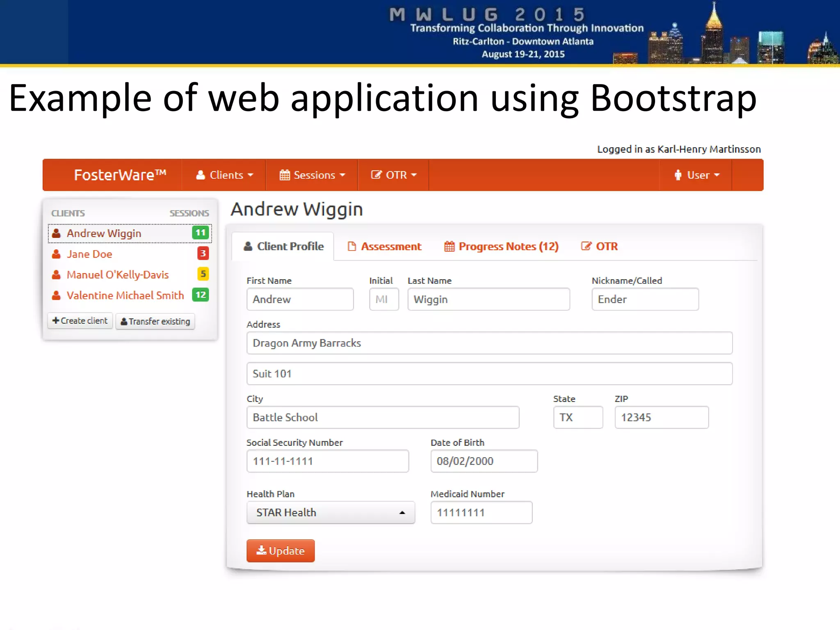Viewport: 840px width, 630px height.
Task: Select Manuel O'Kelly-Davis from client list
Action: (118, 274)
